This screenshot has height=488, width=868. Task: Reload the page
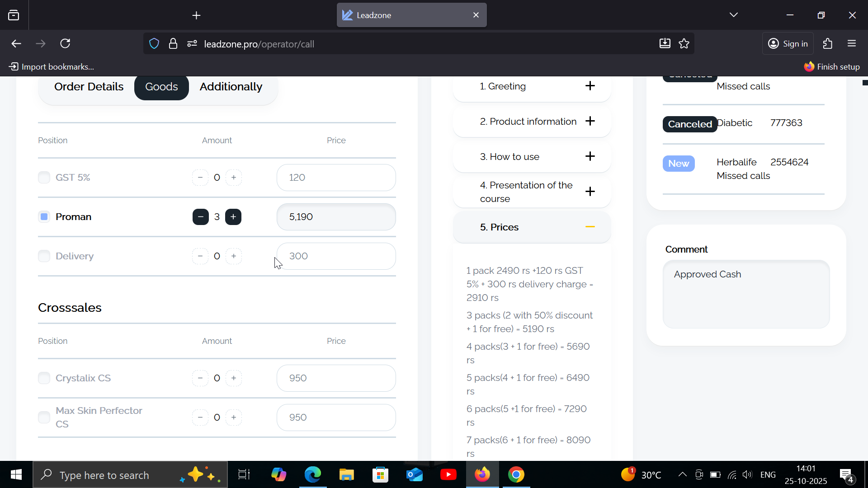pos(66,44)
